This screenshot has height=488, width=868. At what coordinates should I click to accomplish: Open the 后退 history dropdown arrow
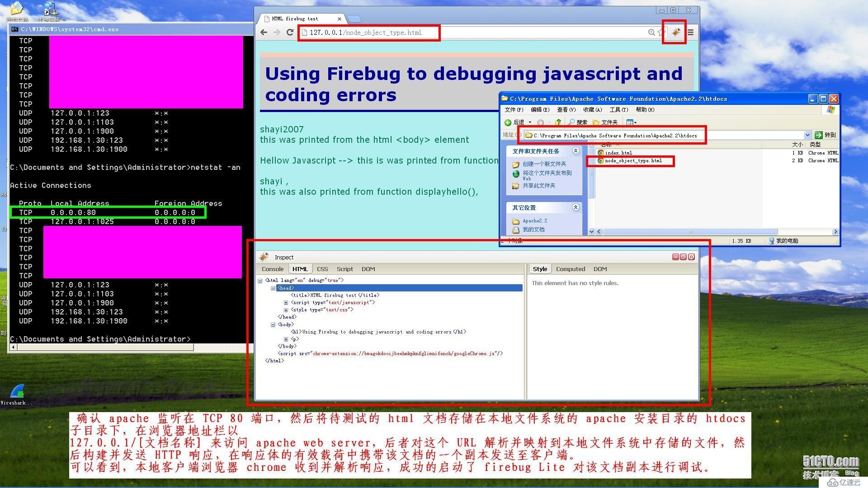[x=530, y=122]
